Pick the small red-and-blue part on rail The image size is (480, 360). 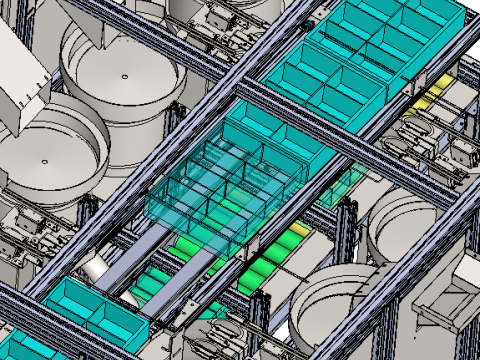309,25
